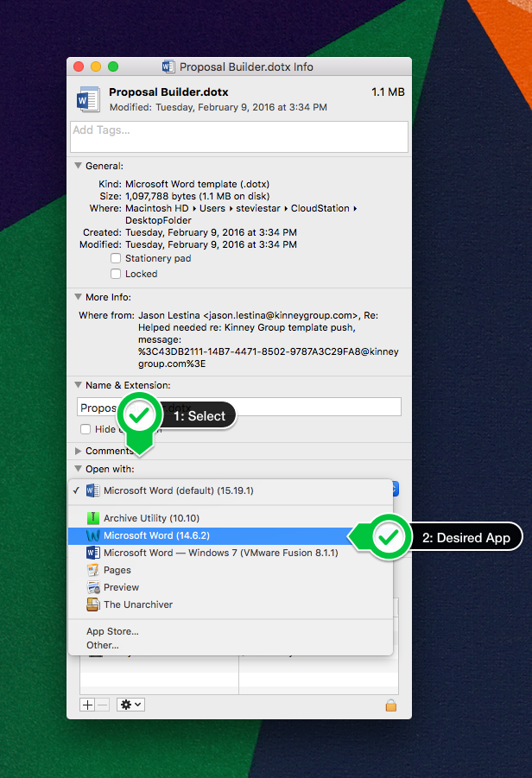Click the minus button to remove user
Screen dimensions: 532x778
102,705
